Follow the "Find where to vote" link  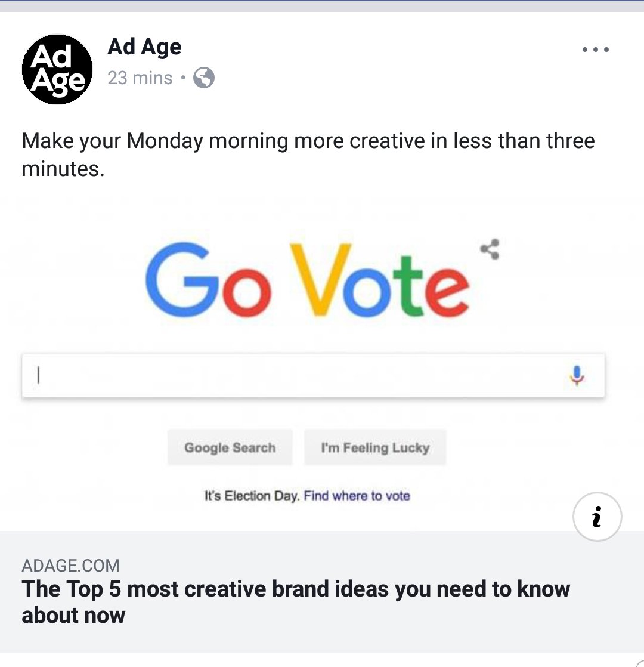[x=357, y=496]
